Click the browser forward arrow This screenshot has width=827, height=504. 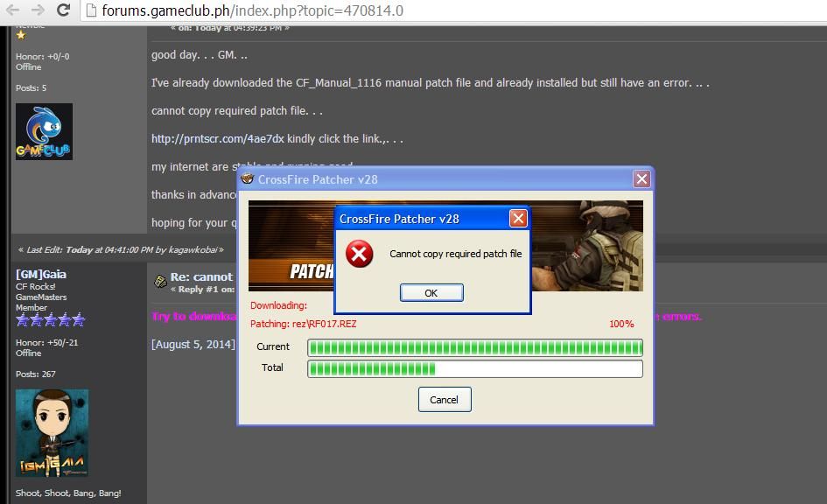click(38, 10)
